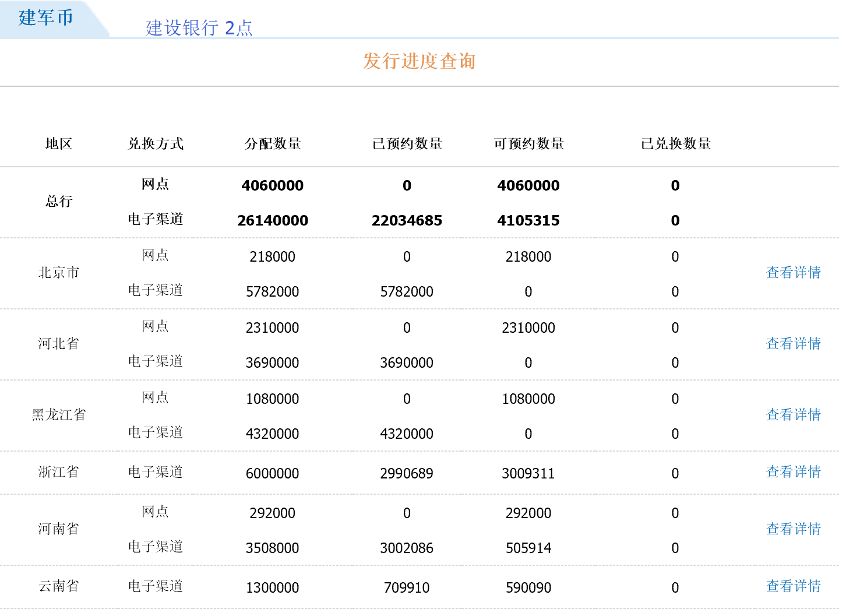Image resolution: width=846 pixels, height=616 pixels.
Task: Click the 兑换方式 column header
Action: click(156, 144)
